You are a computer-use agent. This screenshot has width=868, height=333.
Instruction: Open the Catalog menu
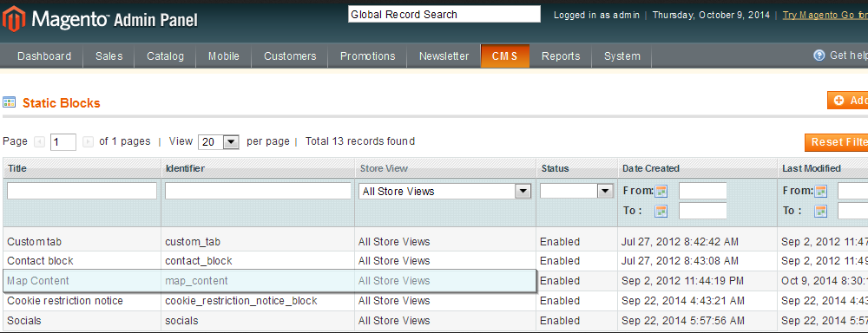click(166, 55)
